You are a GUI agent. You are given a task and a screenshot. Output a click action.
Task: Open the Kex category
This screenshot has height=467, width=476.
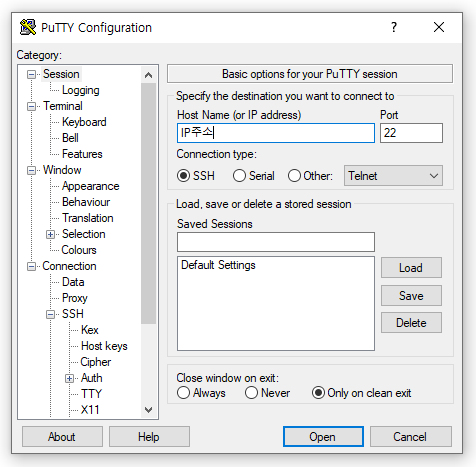pyautogui.click(x=90, y=330)
